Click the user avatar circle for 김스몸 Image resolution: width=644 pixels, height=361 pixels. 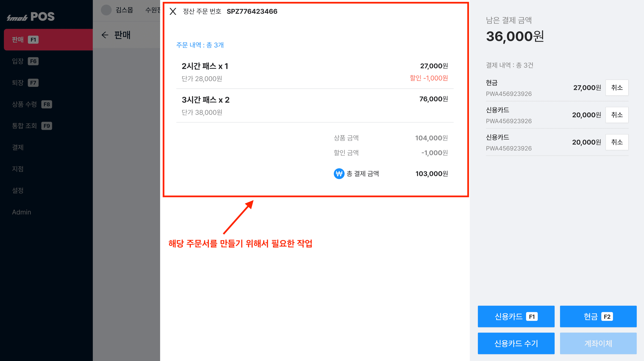tap(106, 10)
